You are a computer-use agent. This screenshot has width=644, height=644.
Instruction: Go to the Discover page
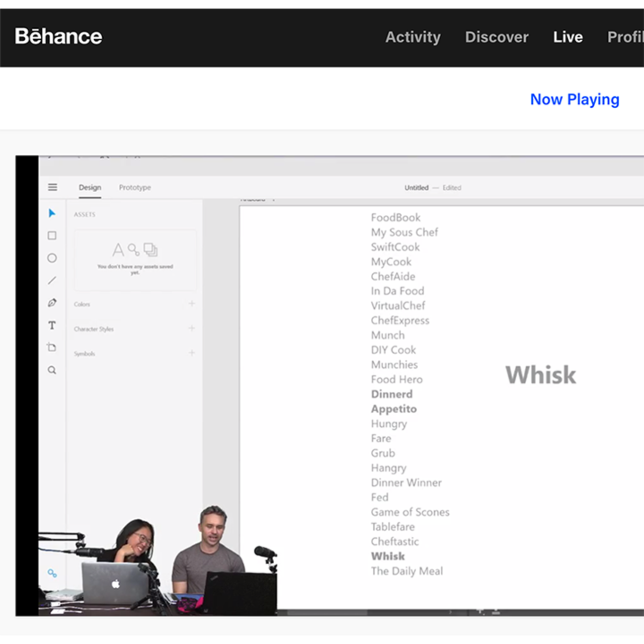point(497,37)
